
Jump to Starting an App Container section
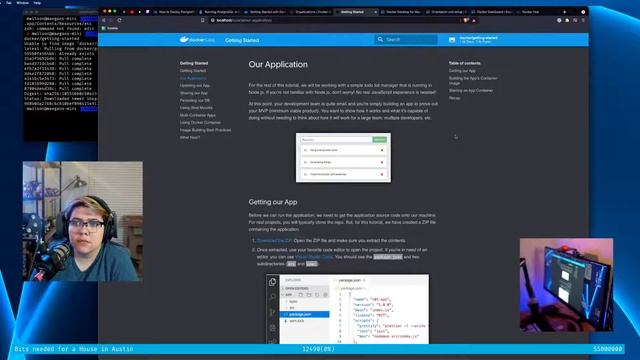[471, 91]
